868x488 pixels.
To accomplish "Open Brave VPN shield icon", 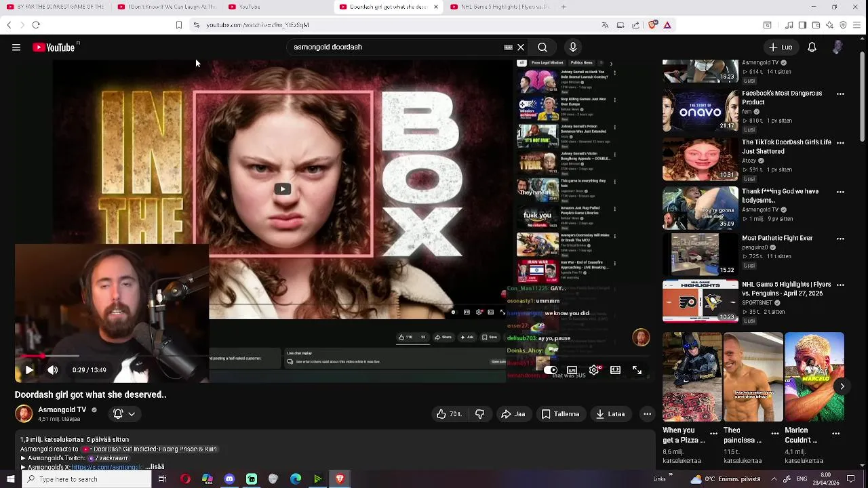I will [x=843, y=25].
